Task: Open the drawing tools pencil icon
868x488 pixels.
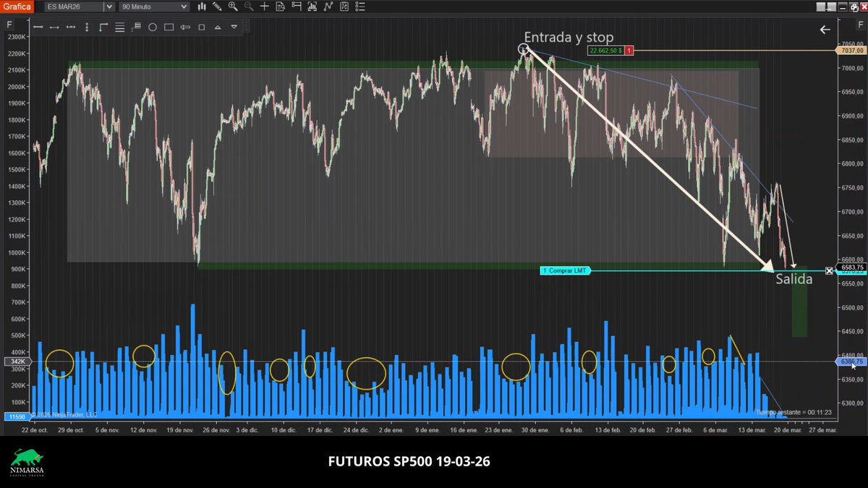Action: click(217, 7)
